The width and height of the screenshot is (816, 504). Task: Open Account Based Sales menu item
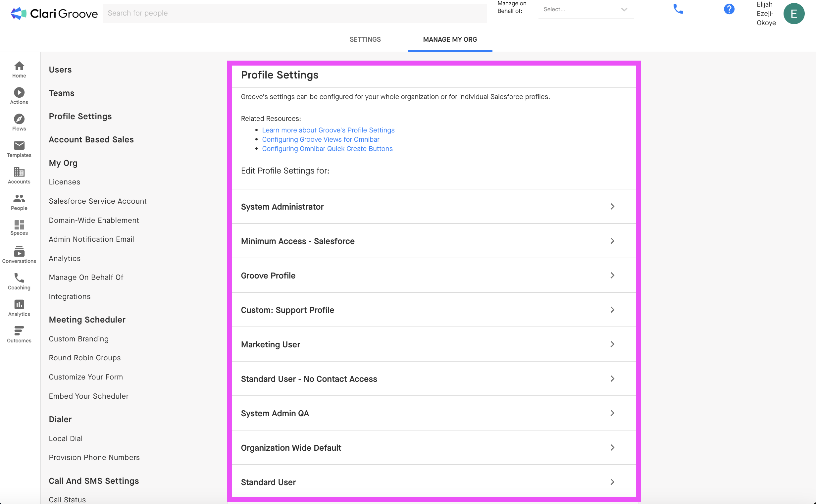(91, 139)
